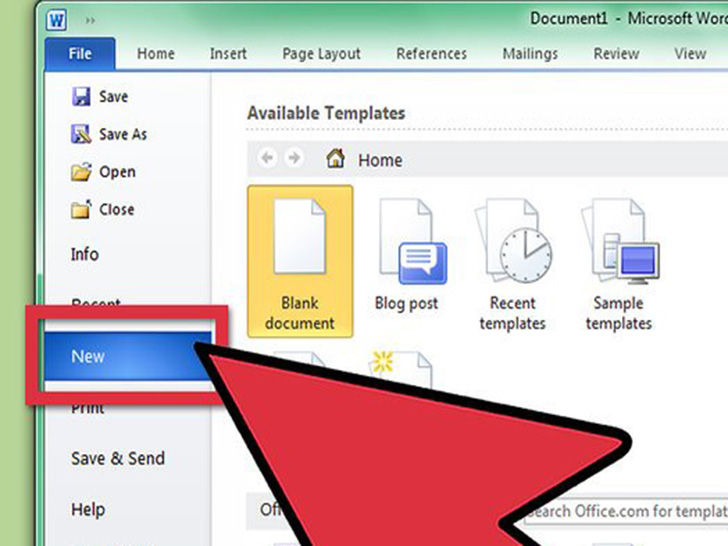The width and height of the screenshot is (728, 546).
Task: Click the Word application icon in title bar
Action: pos(57,20)
